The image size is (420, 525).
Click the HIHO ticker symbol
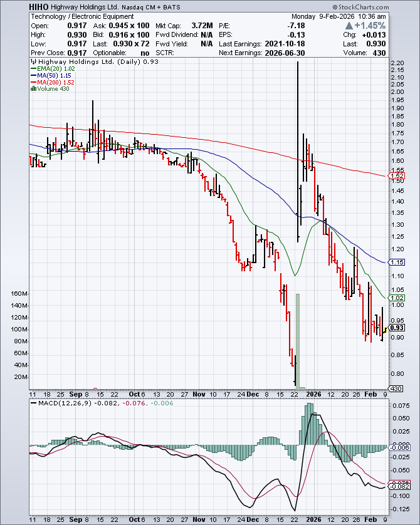click(x=39, y=7)
